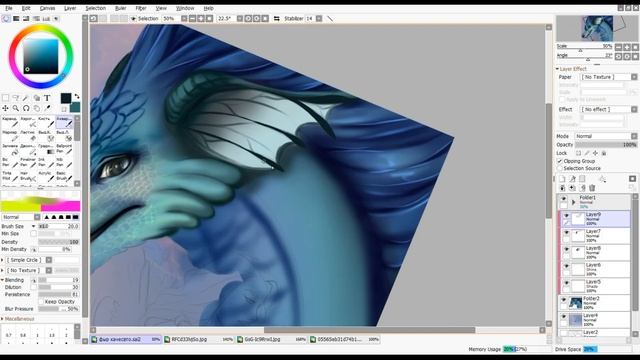Click the brush Density slider
The image size is (640, 360).
[x=58, y=242]
